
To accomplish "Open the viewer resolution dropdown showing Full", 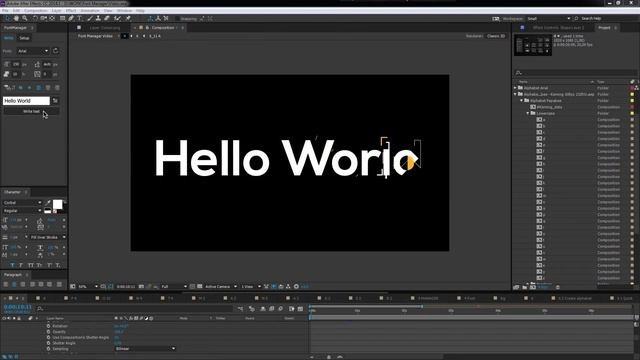I will (174, 287).
